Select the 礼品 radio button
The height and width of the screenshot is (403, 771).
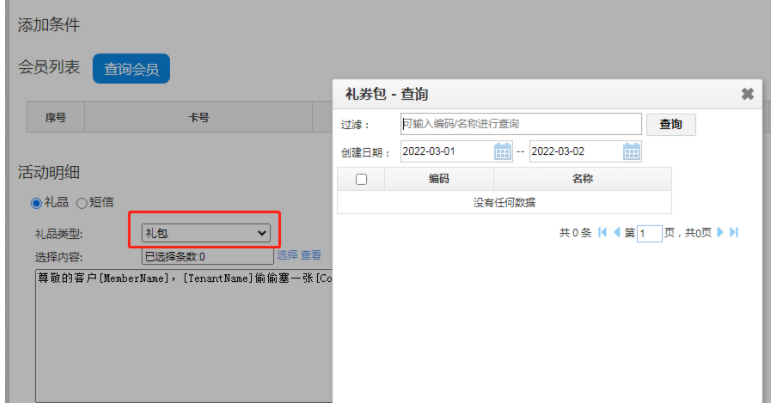(x=36, y=203)
